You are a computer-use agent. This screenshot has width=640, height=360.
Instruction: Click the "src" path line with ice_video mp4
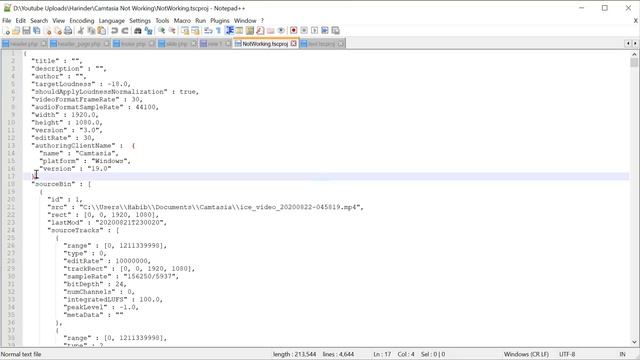(x=205, y=207)
